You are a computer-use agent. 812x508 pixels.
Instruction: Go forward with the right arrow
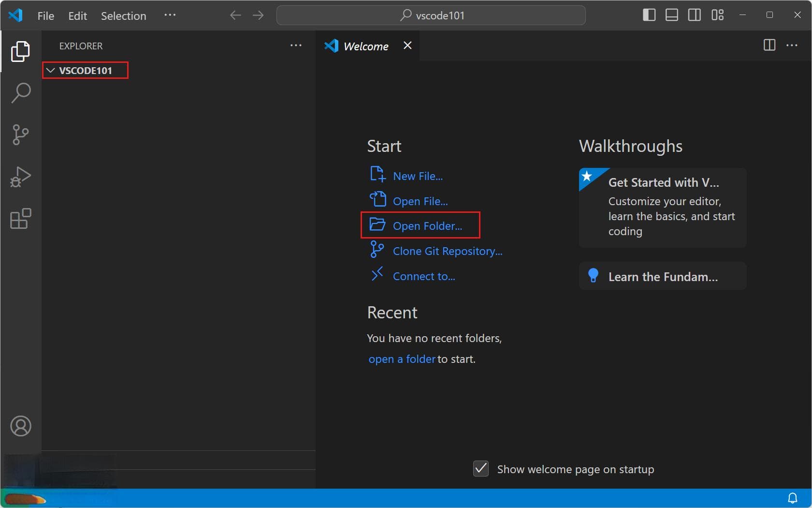coord(258,15)
